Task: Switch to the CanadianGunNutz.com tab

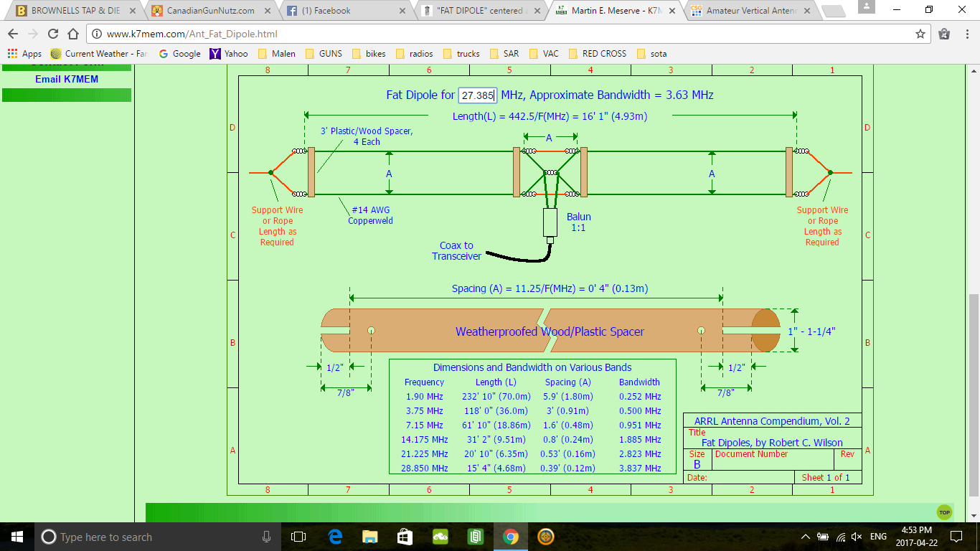Action: point(209,11)
